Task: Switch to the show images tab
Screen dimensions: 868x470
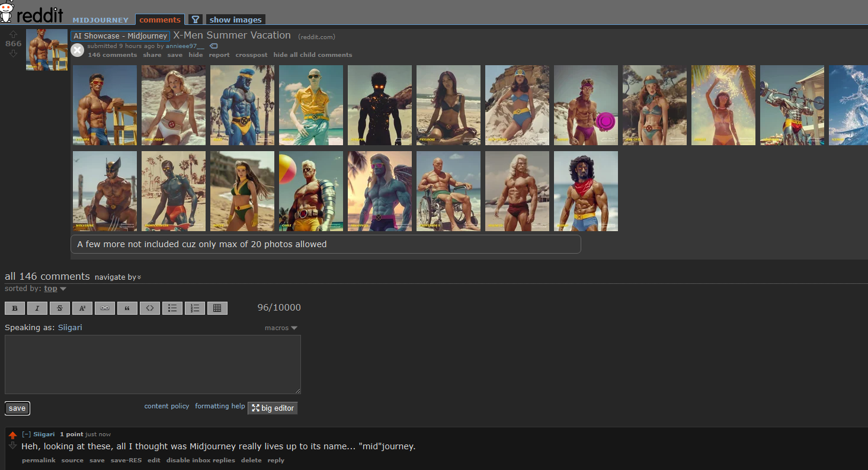Action: click(x=235, y=20)
